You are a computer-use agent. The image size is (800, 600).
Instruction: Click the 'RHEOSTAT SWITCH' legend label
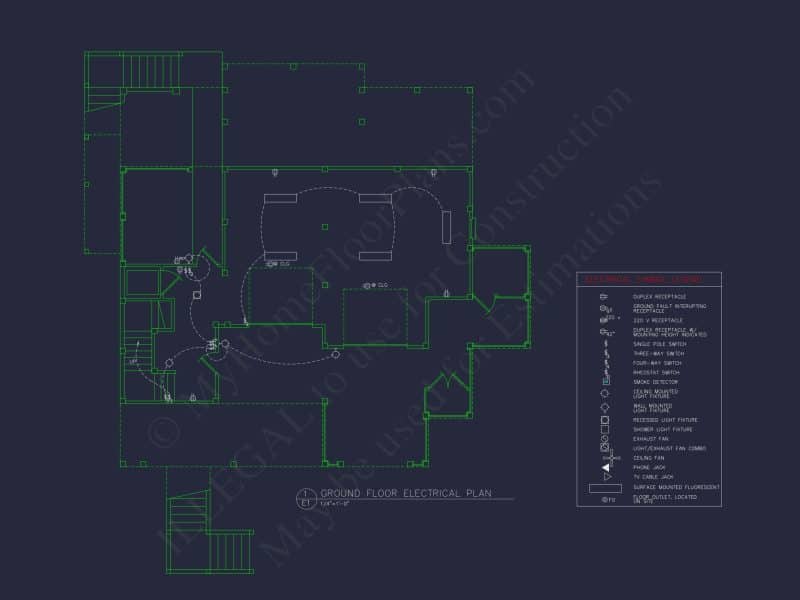tap(656, 372)
